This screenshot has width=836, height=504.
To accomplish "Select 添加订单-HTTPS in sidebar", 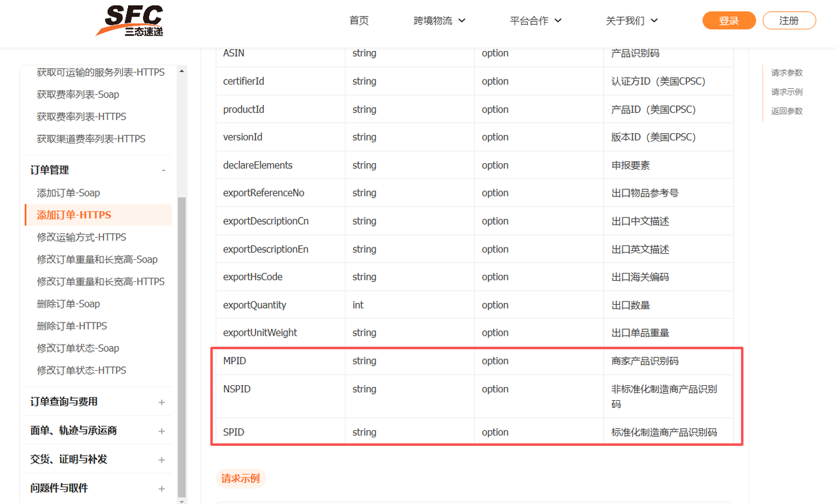I will [98, 215].
